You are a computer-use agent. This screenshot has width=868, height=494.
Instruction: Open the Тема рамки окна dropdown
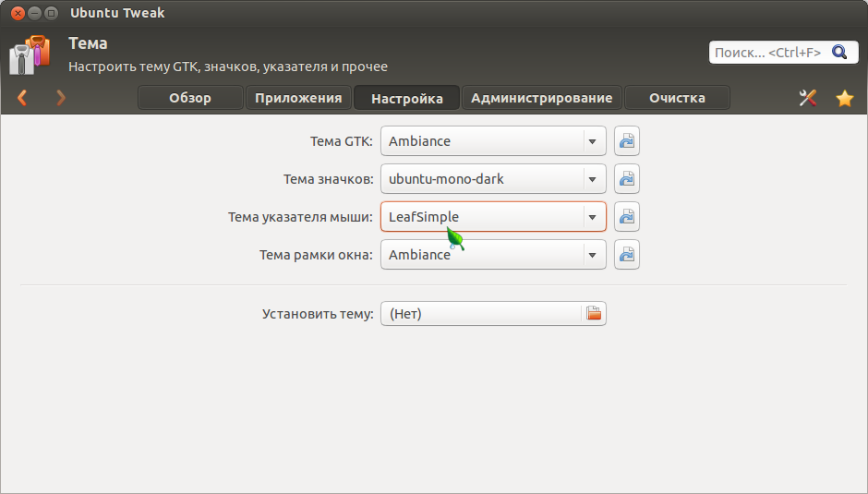tap(493, 255)
